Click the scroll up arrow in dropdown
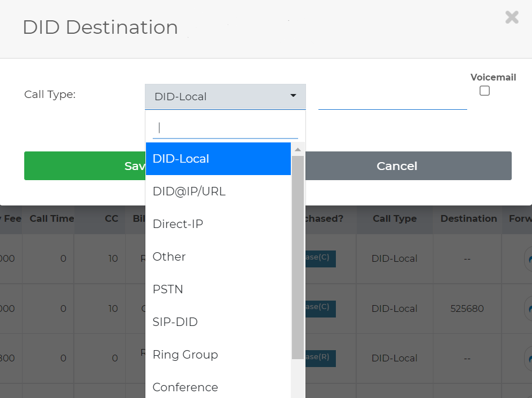Screen dimensions: 532x398 (298, 149)
